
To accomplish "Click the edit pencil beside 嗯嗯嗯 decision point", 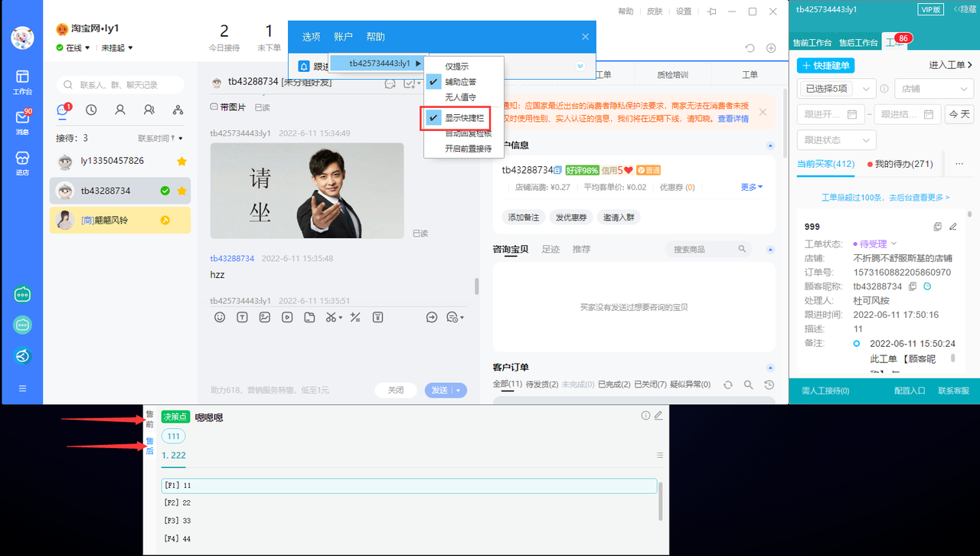I will [658, 416].
